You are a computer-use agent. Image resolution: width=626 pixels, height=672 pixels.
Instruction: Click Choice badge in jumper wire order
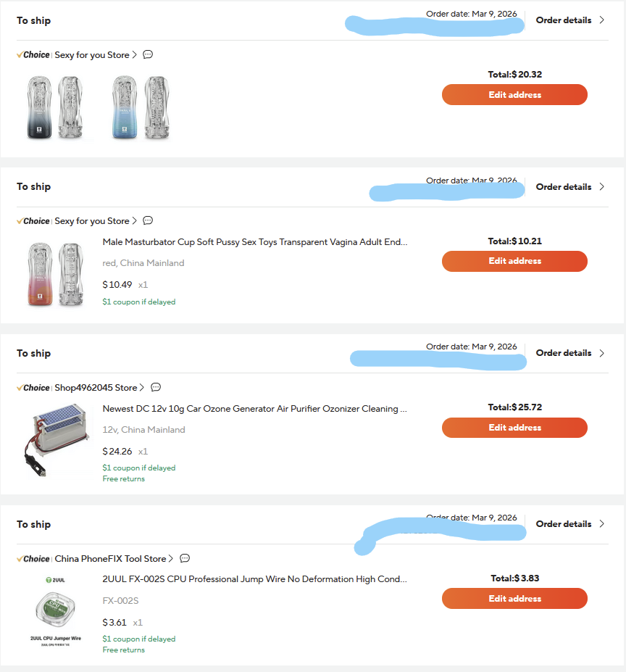(x=33, y=559)
